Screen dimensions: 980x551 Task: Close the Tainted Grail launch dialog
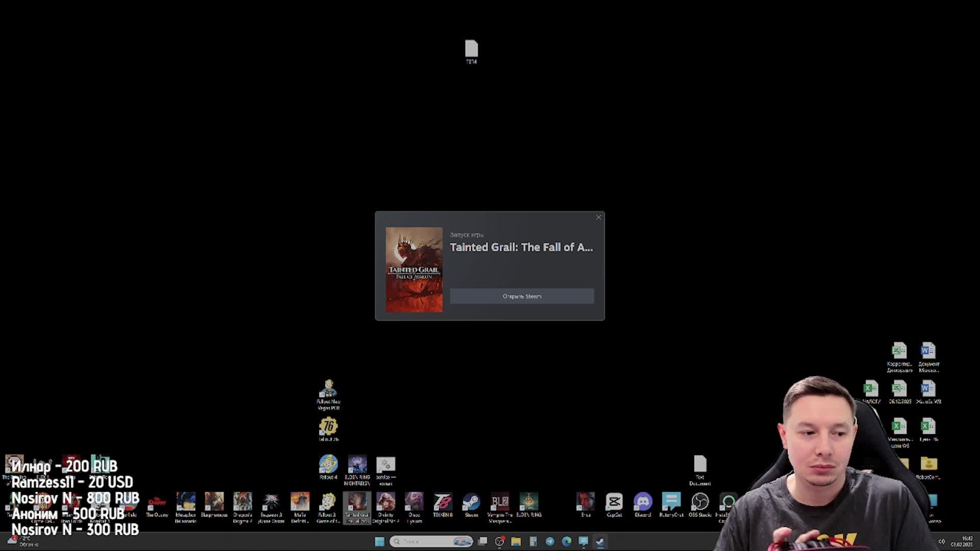(599, 217)
